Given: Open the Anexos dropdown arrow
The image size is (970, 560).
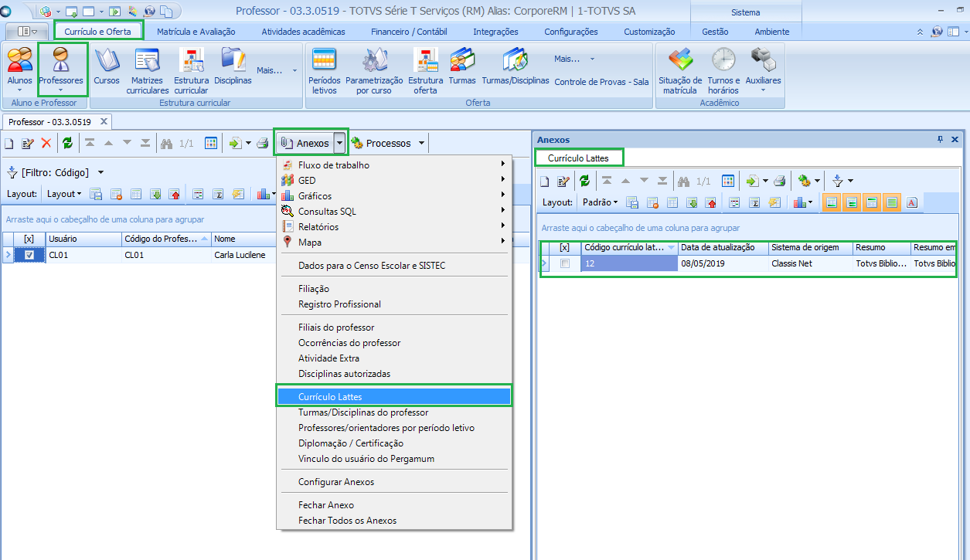Looking at the screenshot, I should pyautogui.click(x=339, y=143).
